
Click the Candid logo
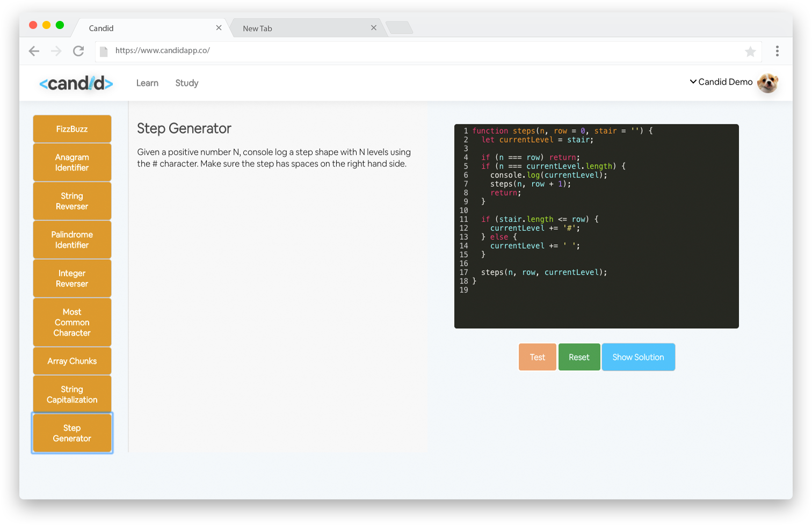coord(76,83)
